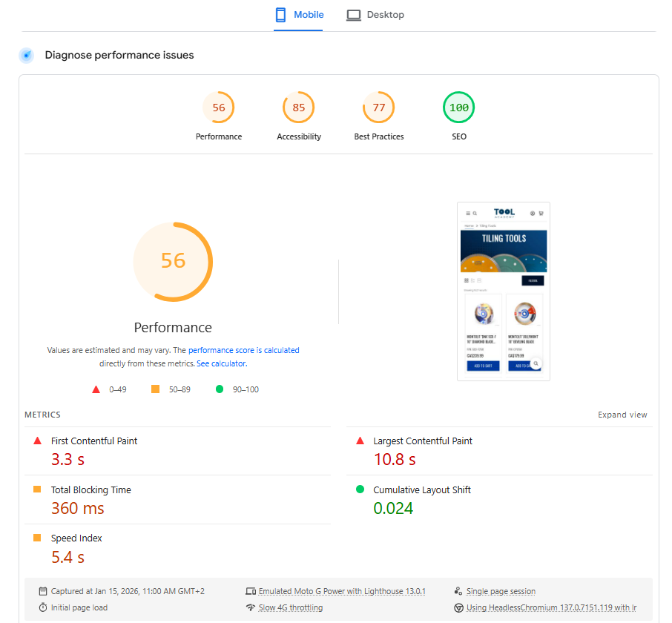Click Single page session
The width and height of the screenshot is (672, 623).
click(x=501, y=591)
